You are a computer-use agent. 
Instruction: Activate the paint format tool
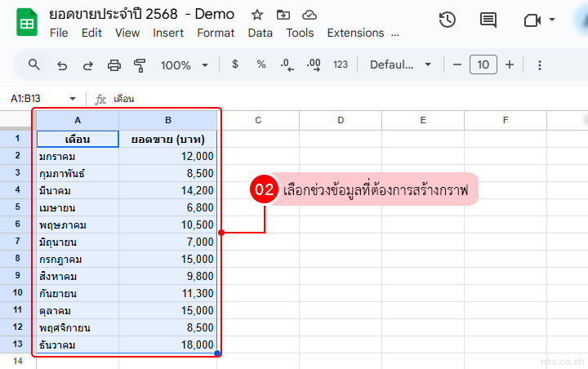coord(140,64)
